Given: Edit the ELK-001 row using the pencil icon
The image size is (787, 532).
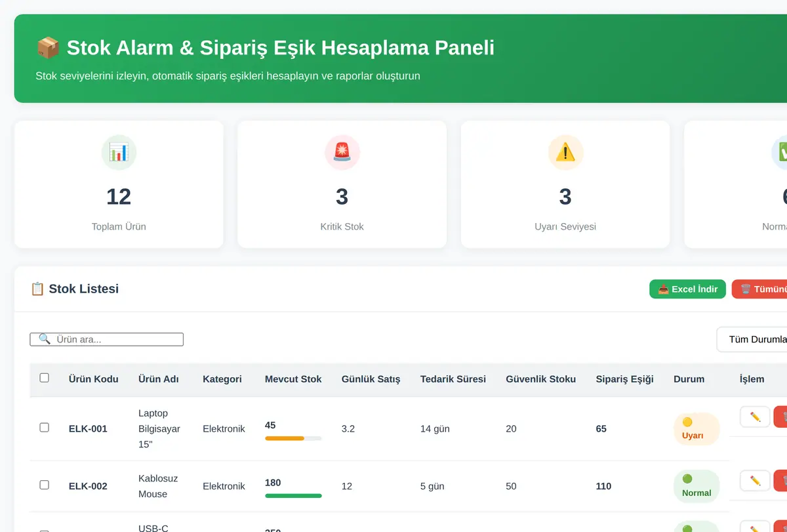Looking at the screenshot, I should (x=755, y=417).
